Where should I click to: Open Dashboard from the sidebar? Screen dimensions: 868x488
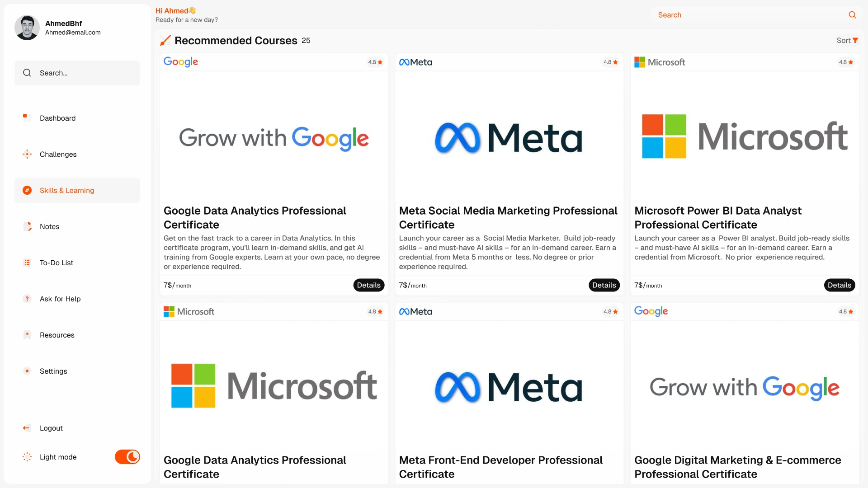(77, 118)
